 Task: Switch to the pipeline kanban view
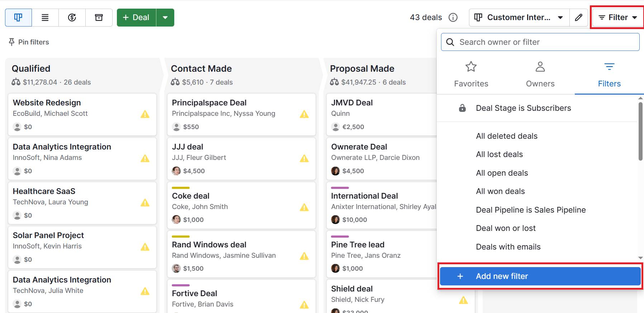tap(18, 18)
